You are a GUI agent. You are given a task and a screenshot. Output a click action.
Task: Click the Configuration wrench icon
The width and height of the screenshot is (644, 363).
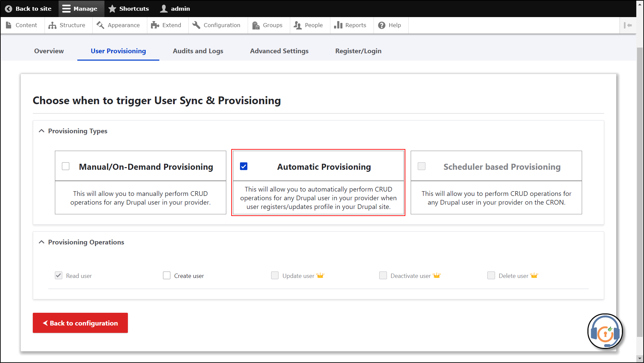(196, 25)
